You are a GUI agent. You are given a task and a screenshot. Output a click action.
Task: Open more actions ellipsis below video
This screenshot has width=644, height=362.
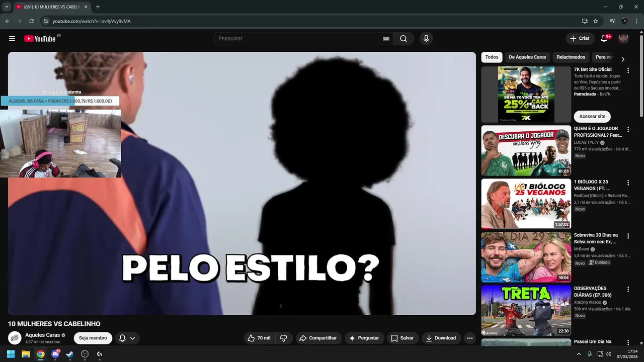[x=469, y=338]
